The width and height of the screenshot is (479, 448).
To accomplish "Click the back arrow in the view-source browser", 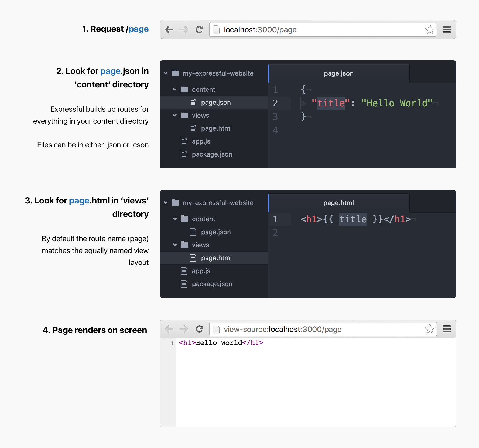I will 169,329.
